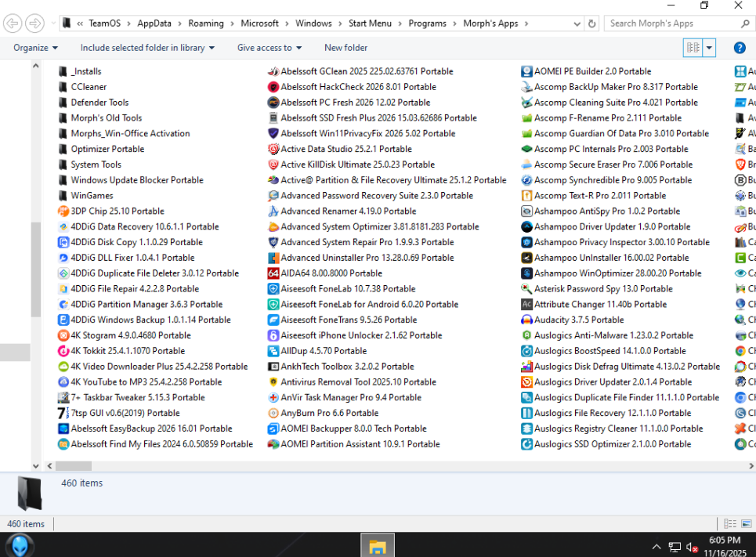Click the 4K Tokkit app icon
Screen dimensions: 756x557
click(x=63, y=351)
